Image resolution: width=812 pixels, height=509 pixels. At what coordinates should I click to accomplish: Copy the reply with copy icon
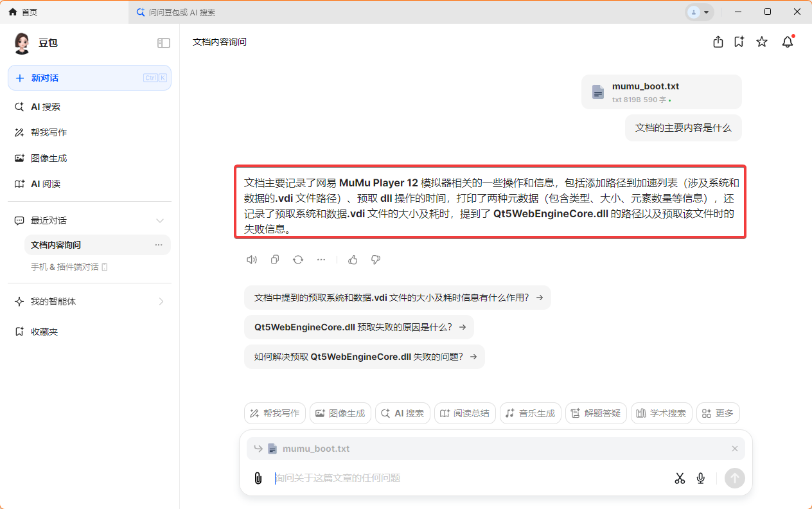[x=275, y=260]
